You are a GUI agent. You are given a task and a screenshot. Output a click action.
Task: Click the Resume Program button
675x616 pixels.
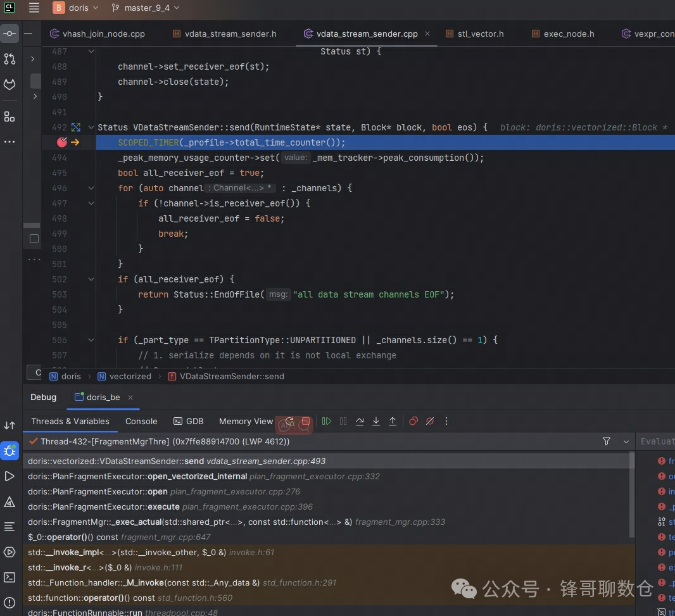click(327, 421)
